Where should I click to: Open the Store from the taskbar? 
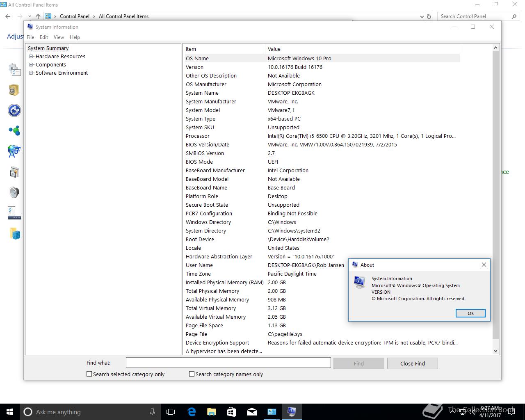tap(231, 412)
